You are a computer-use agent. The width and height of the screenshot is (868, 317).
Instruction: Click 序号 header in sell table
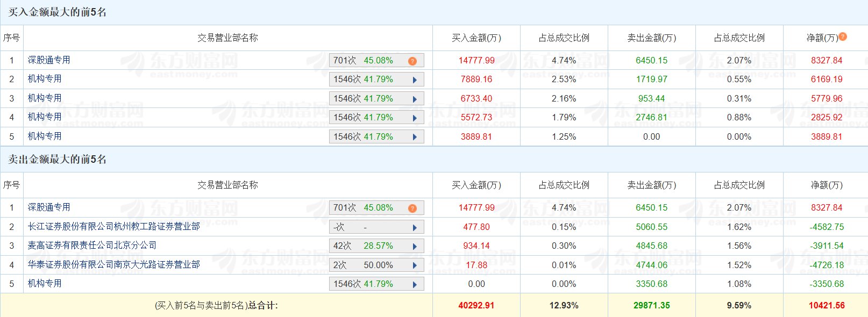point(12,185)
